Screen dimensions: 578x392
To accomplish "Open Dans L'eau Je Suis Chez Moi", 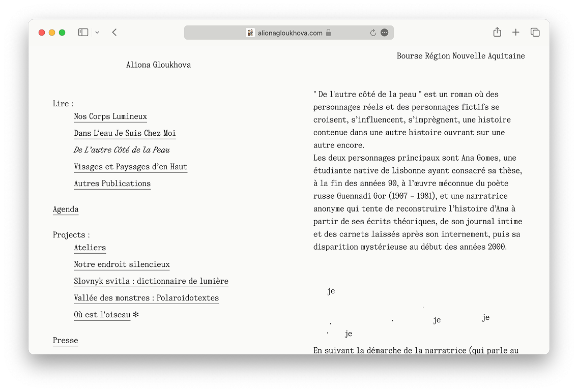I will coord(125,133).
